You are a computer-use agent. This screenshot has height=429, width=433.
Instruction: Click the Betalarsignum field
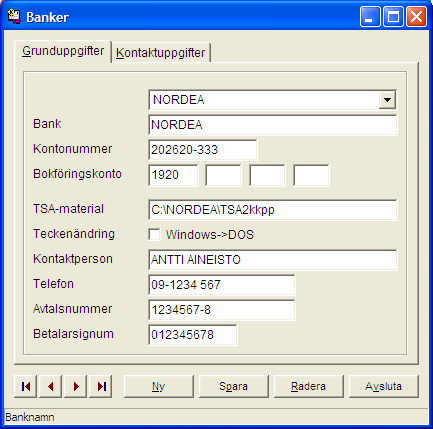click(x=193, y=335)
